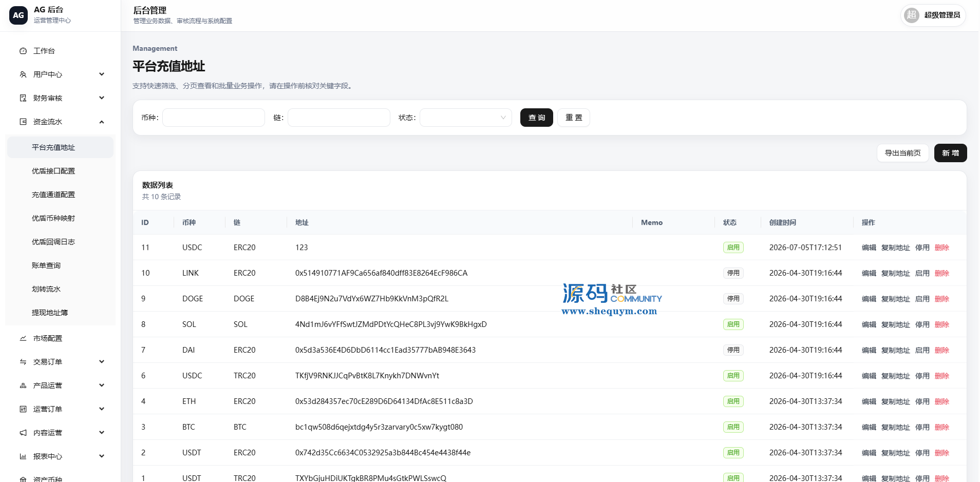Open the 优盾接口配置 menu item
Screen dimensions: 980x482
[x=60, y=171]
